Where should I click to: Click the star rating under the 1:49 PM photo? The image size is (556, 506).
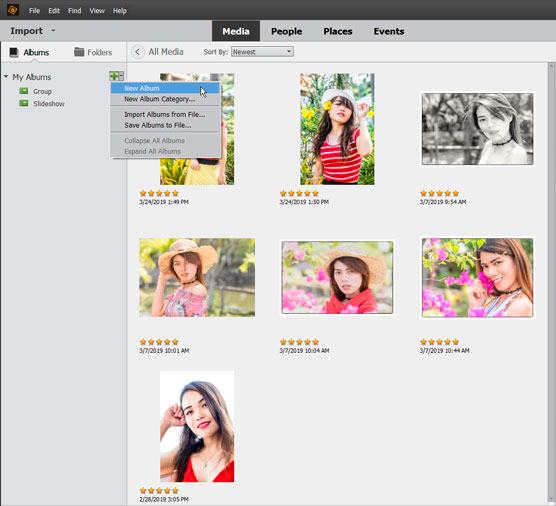[159, 193]
